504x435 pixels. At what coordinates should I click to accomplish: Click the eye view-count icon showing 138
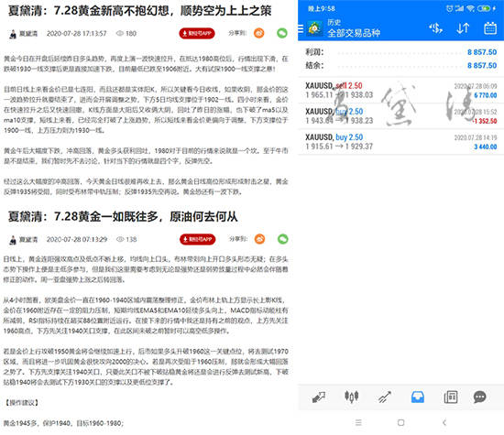(x=120, y=239)
